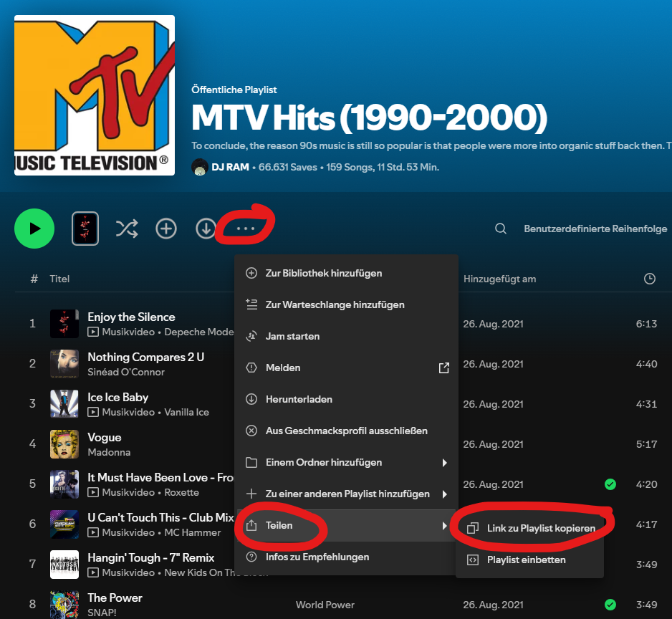The width and height of the screenshot is (672, 619).
Task: Search within the playlist
Action: click(x=501, y=229)
